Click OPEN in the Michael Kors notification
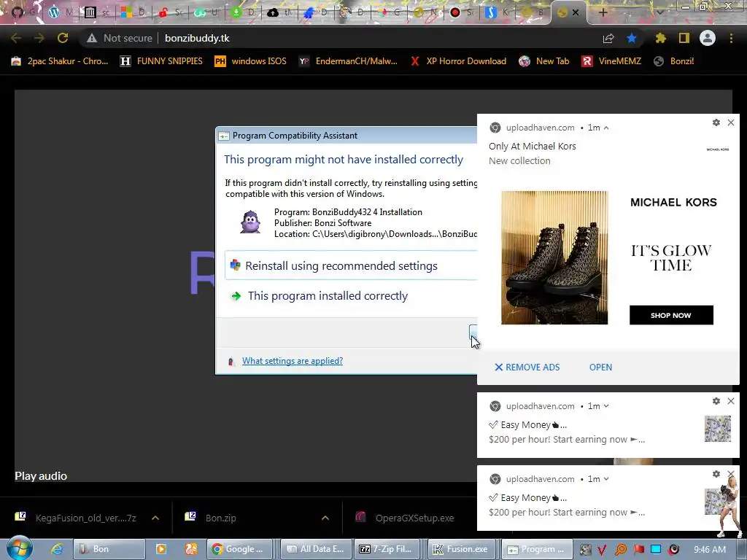The width and height of the screenshot is (747, 560). click(601, 367)
